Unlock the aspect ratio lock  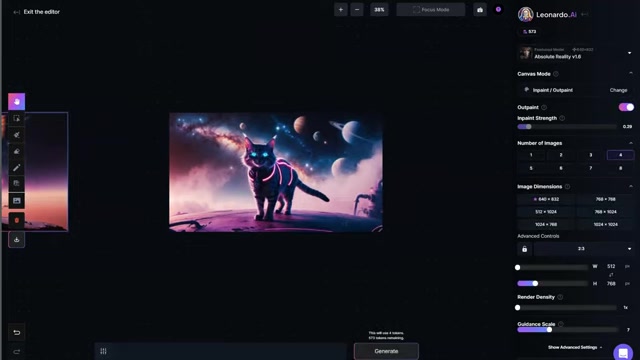click(524, 249)
